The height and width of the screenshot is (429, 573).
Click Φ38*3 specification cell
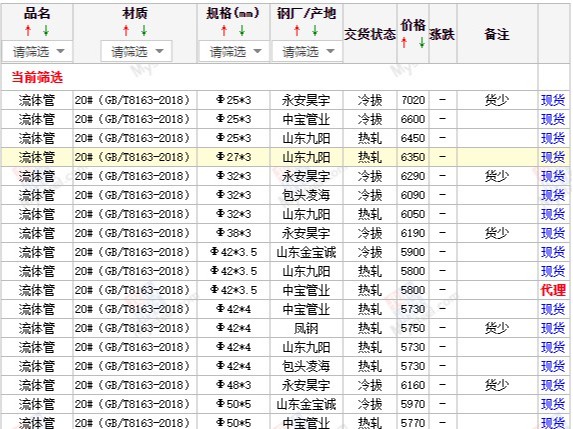[234, 233]
